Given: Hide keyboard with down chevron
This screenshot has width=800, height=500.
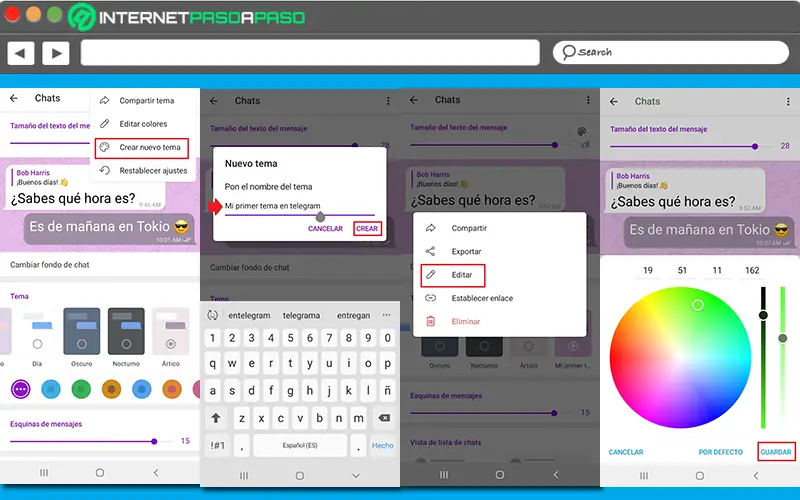Looking at the screenshot, I should [356, 476].
